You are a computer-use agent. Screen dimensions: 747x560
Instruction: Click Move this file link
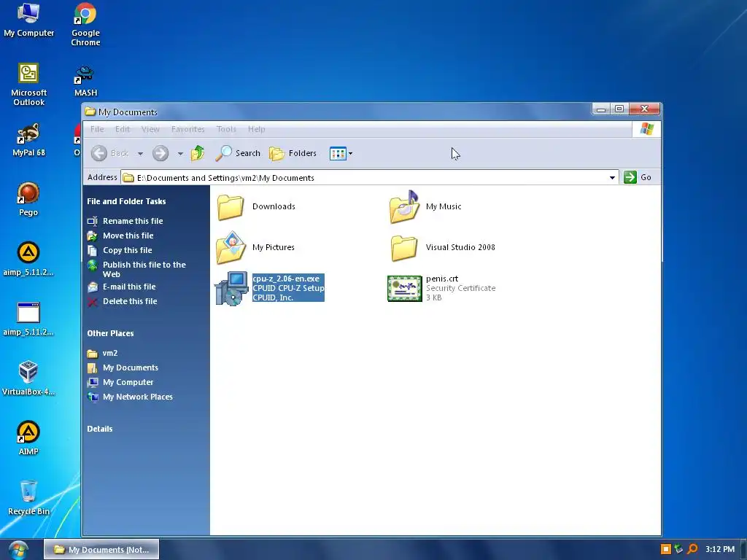pyautogui.click(x=120, y=236)
